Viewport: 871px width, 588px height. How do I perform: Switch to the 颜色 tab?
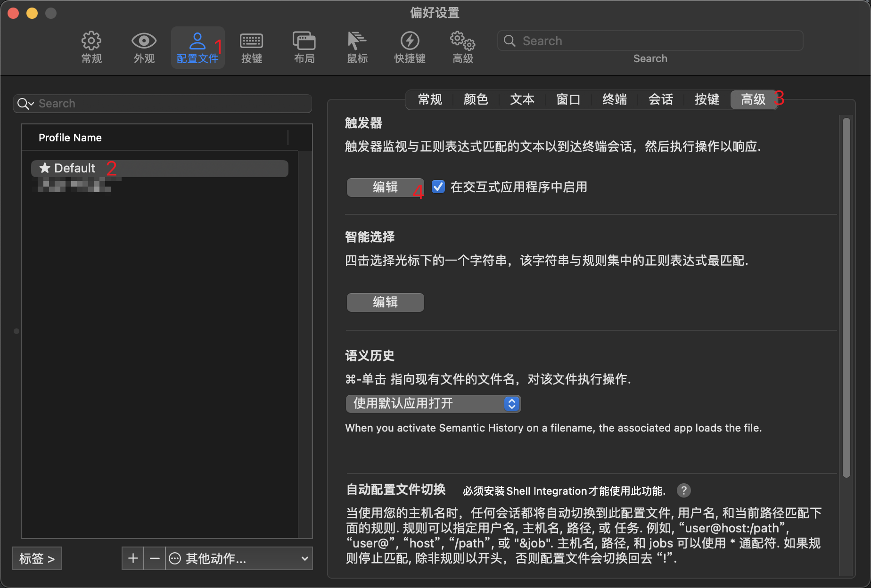coord(476,99)
